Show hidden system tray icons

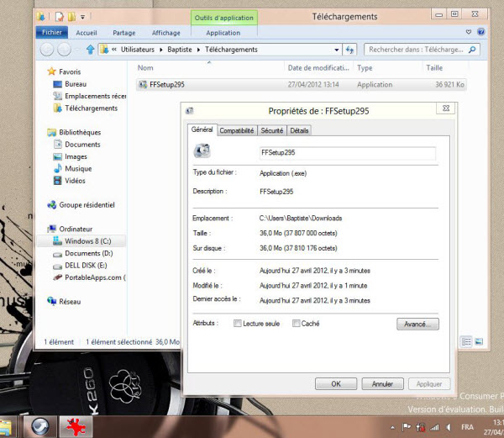pyautogui.click(x=394, y=426)
